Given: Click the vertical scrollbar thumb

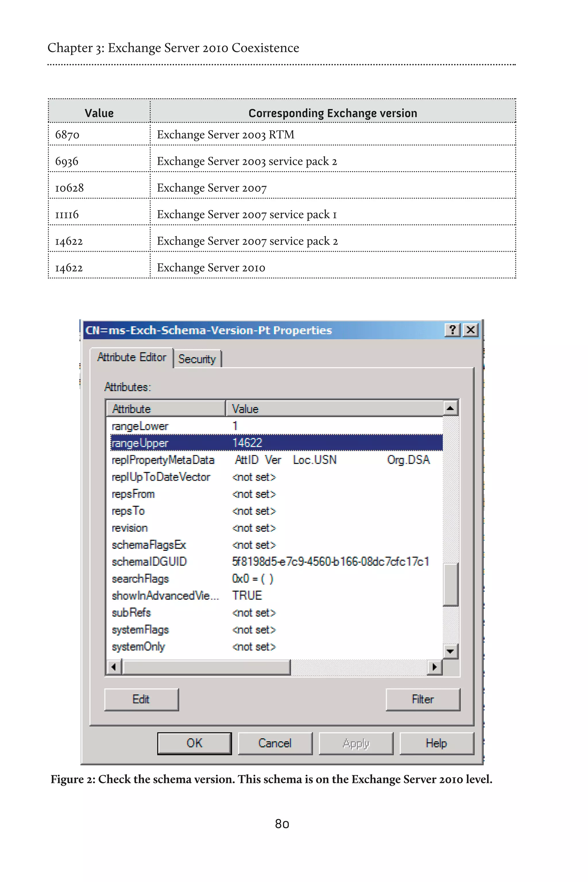Looking at the screenshot, I should pyautogui.click(x=450, y=584).
